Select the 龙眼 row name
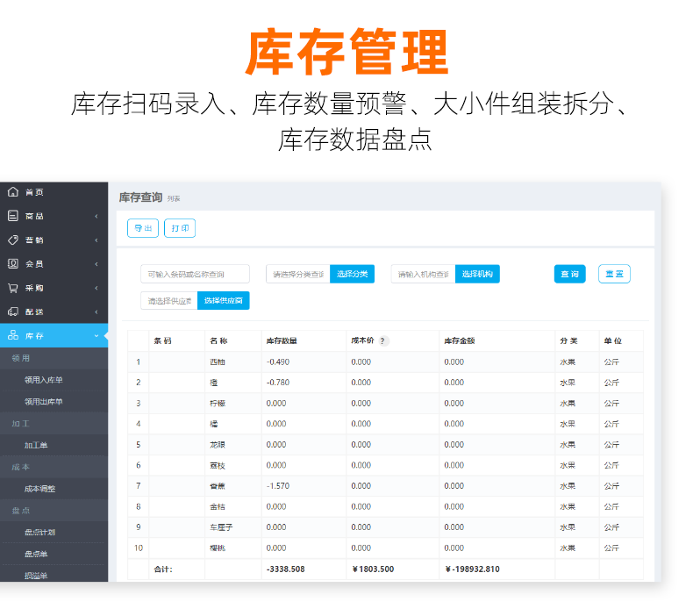The image size is (693, 616). coord(218,445)
